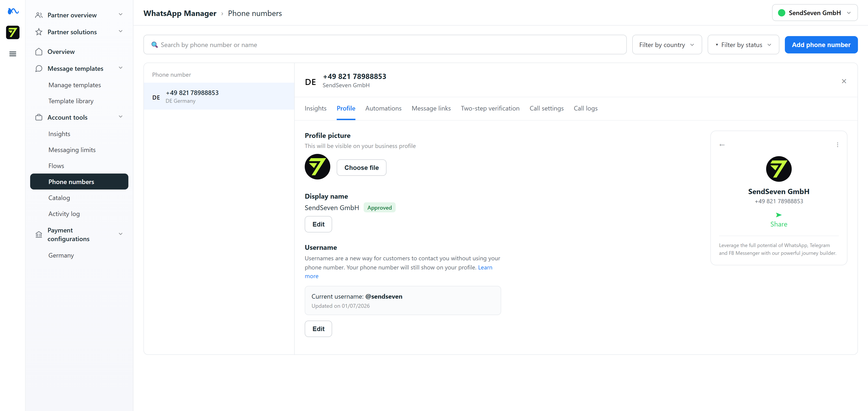Open the Filter by status dropdown

743,45
